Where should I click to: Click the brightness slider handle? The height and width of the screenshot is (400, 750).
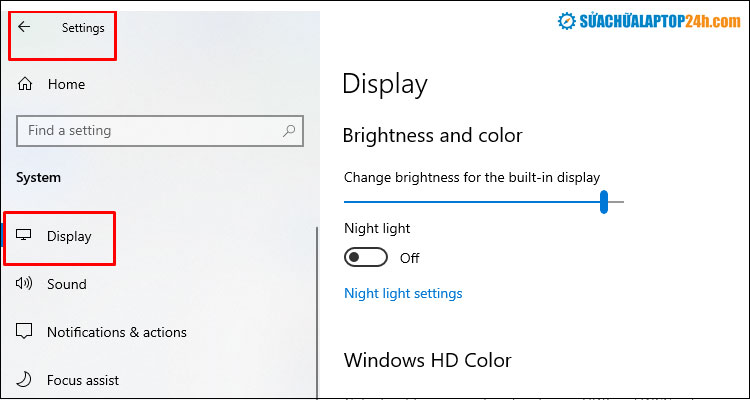coord(604,202)
